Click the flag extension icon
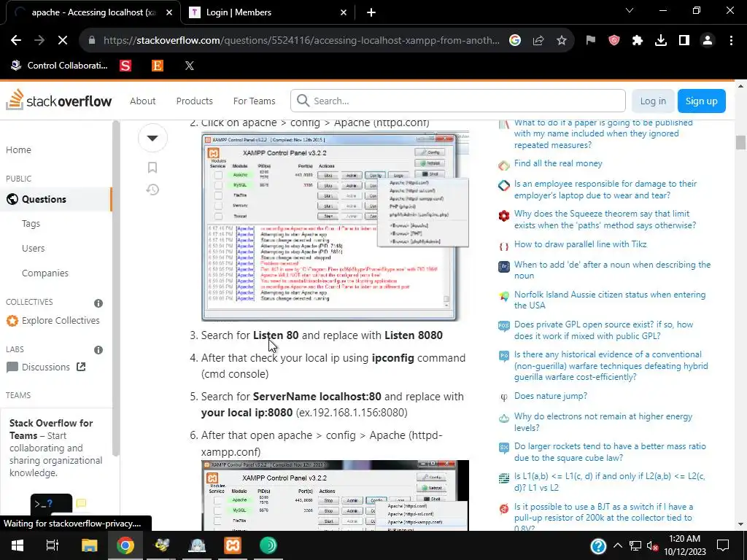747x560 pixels. (x=591, y=41)
